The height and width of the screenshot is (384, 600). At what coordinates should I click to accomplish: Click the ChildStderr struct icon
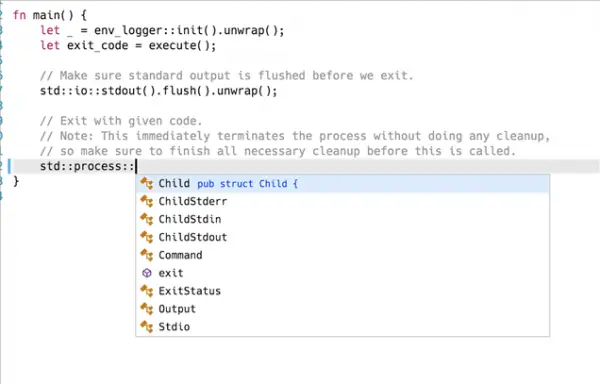[x=147, y=202]
